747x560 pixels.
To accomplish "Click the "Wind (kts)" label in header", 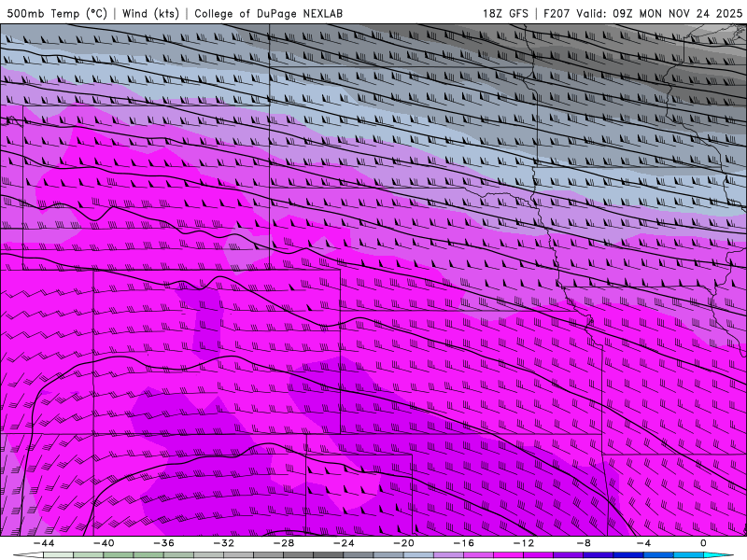I will tap(150, 13).
